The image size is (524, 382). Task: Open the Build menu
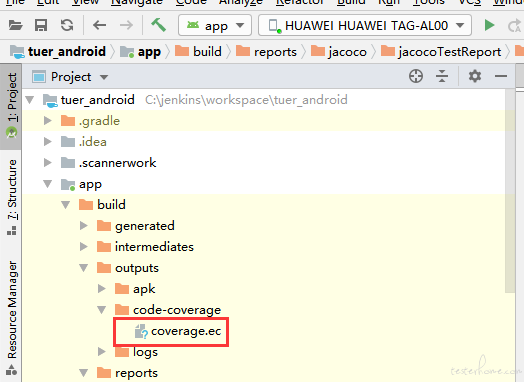tap(351, 2)
